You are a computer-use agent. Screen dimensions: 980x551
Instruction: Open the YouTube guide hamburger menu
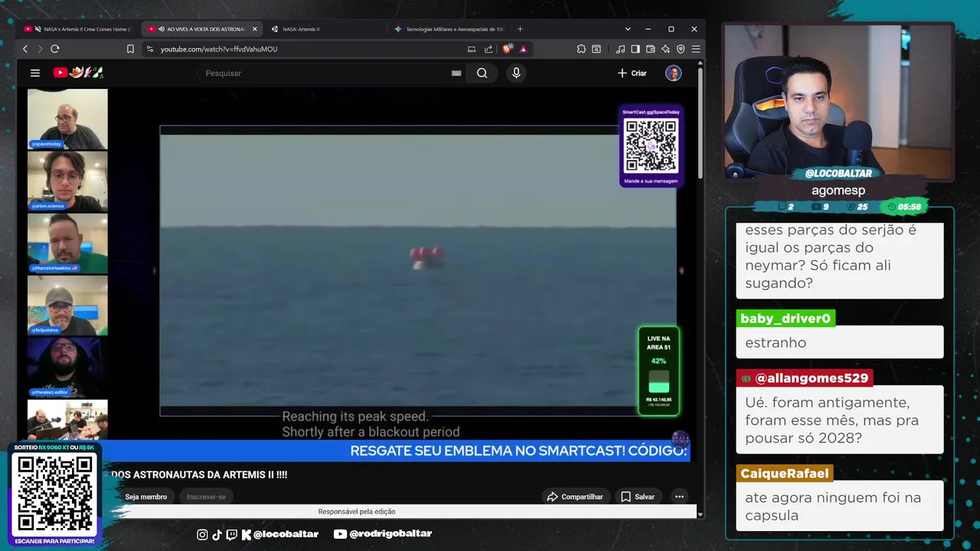(35, 73)
